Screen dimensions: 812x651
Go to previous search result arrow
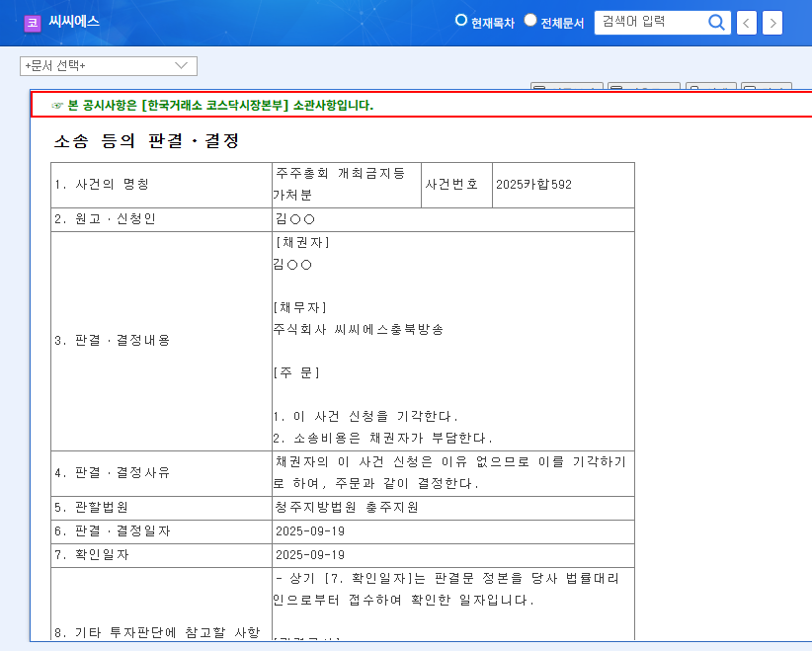coord(746,23)
